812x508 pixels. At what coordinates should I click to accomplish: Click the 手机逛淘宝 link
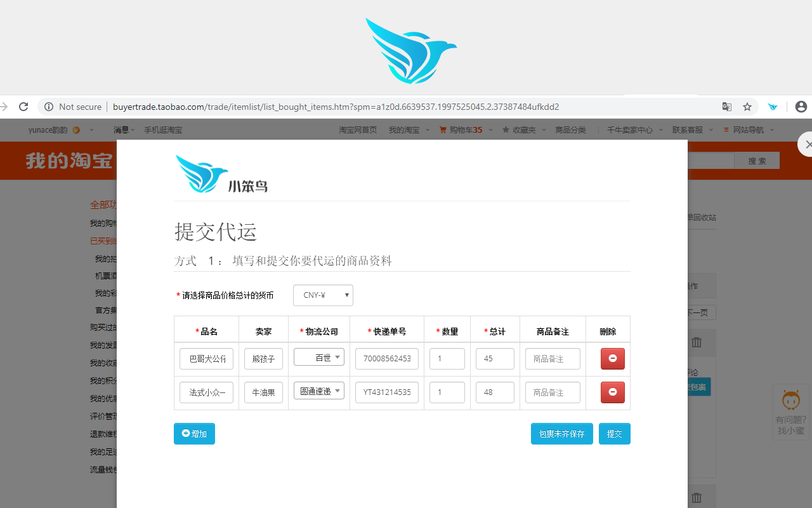(x=163, y=130)
